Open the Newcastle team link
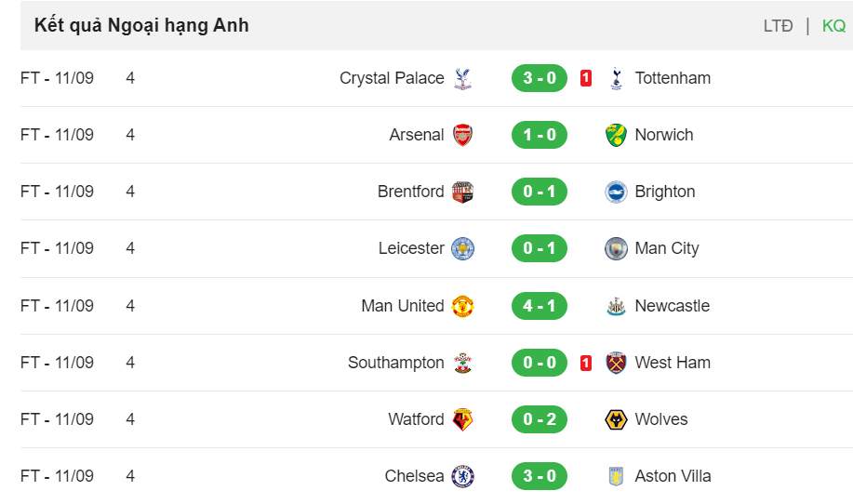Screen dimensions: 853x504 pos(673,306)
